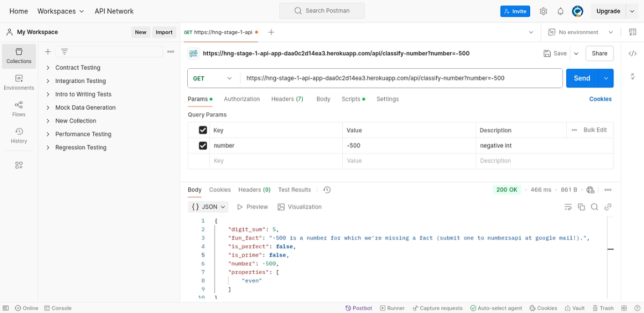
Task: Search within the response body
Action: 594,207
